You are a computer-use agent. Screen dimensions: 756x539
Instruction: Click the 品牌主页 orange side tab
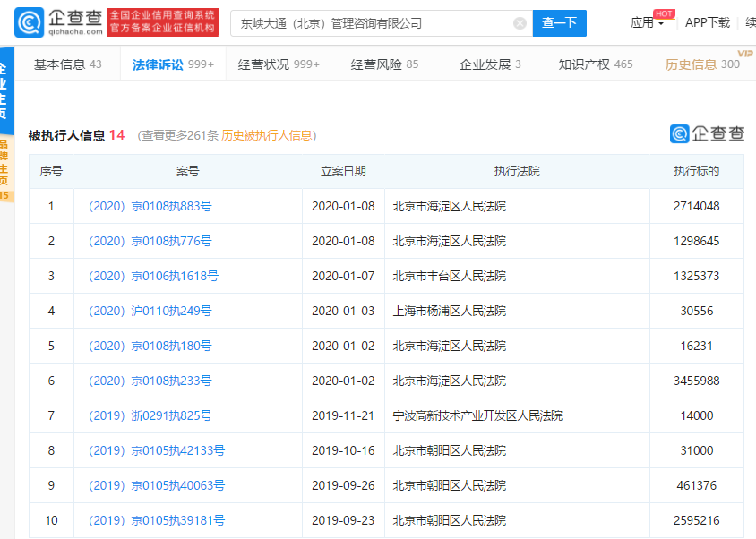pos(5,168)
